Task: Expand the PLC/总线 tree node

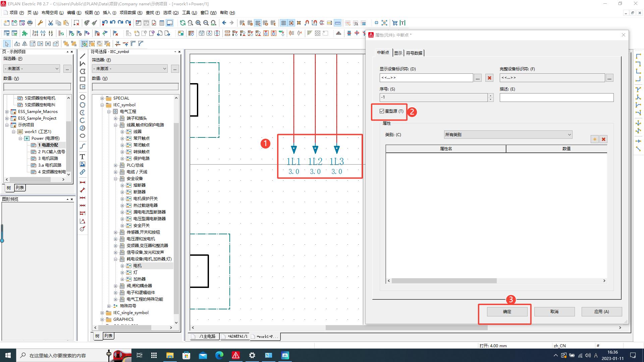Action: point(115,165)
